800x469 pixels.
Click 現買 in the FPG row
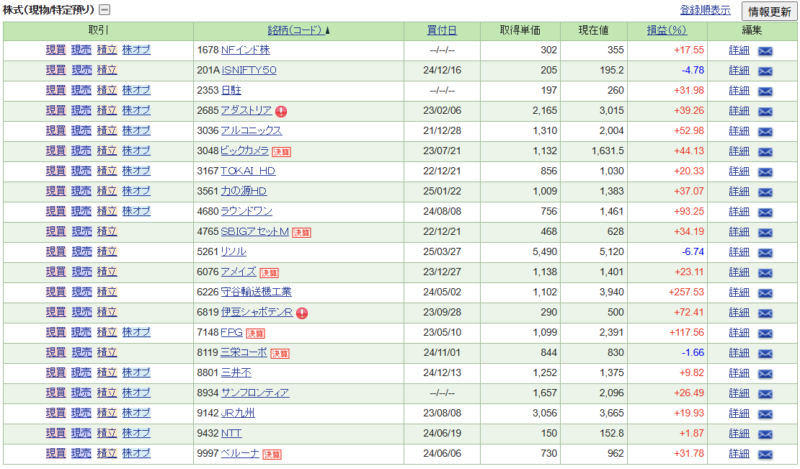[x=56, y=332]
